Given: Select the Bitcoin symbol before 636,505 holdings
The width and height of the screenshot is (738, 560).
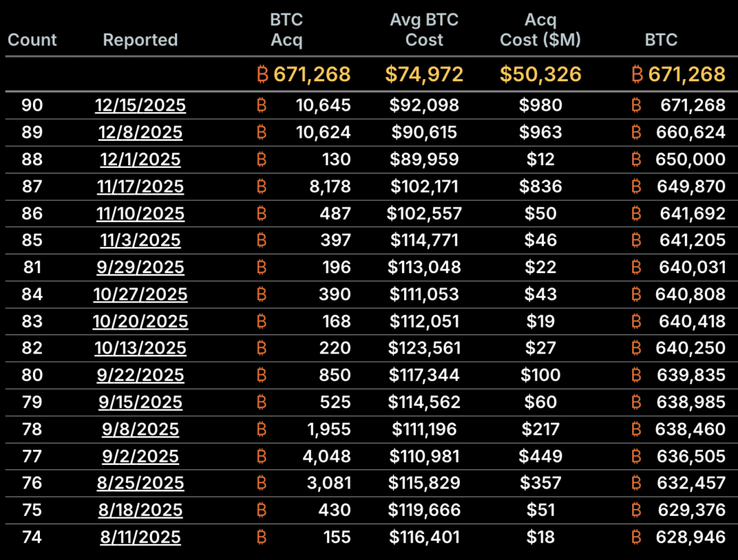Looking at the screenshot, I should pyautogui.click(x=637, y=456).
